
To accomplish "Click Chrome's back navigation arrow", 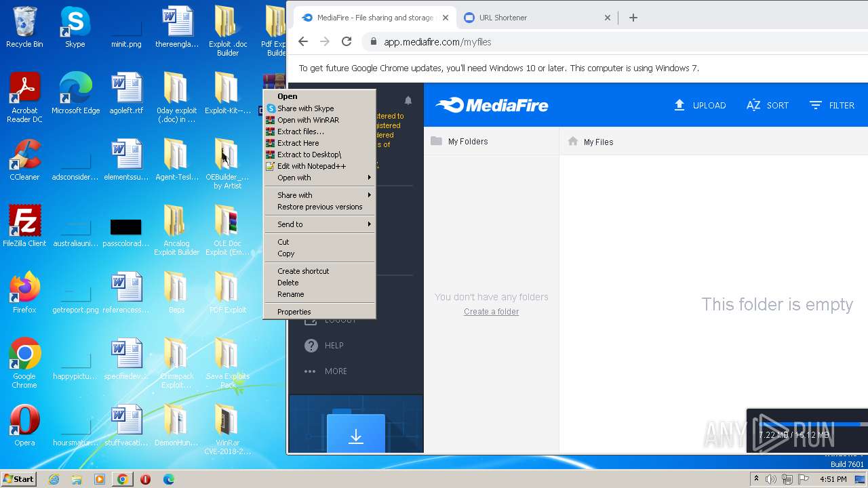I will click(303, 41).
